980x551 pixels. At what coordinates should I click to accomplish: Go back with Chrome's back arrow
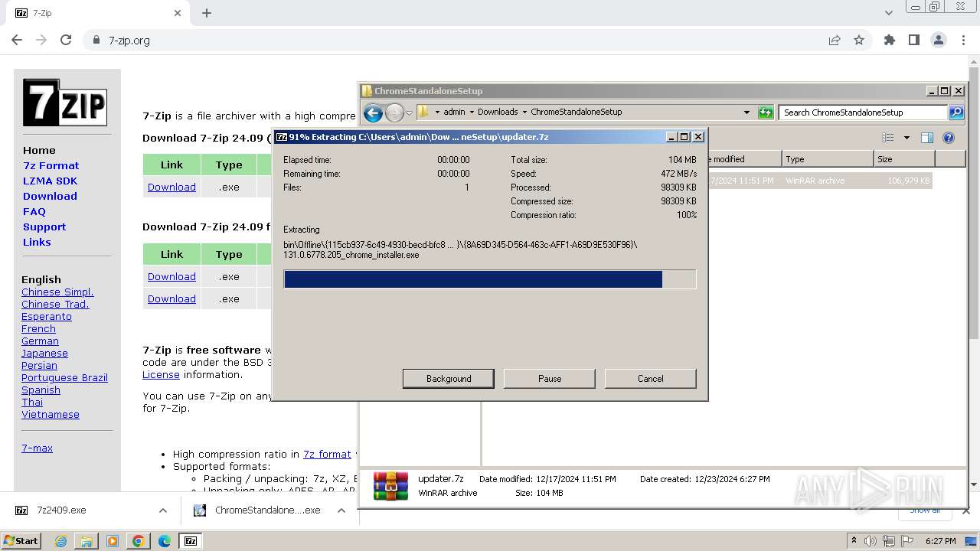coord(17,41)
